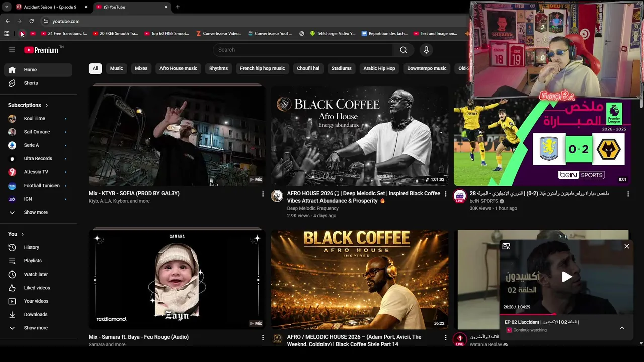Open options menu for AFRO HOUSE 2026 video
The height and width of the screenshot is (362, 644).
pyautogui.click(x=445, y=194)
